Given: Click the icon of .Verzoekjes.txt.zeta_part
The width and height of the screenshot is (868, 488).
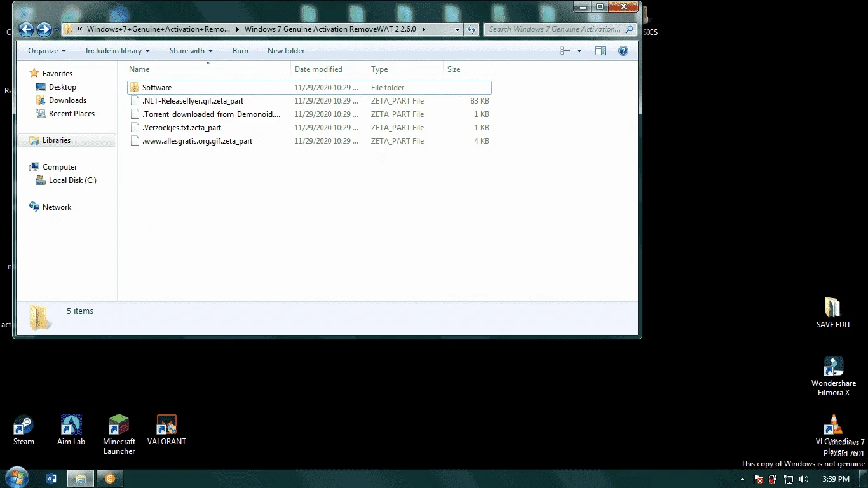Looking at the screenshot, I should tap(134, 128).
